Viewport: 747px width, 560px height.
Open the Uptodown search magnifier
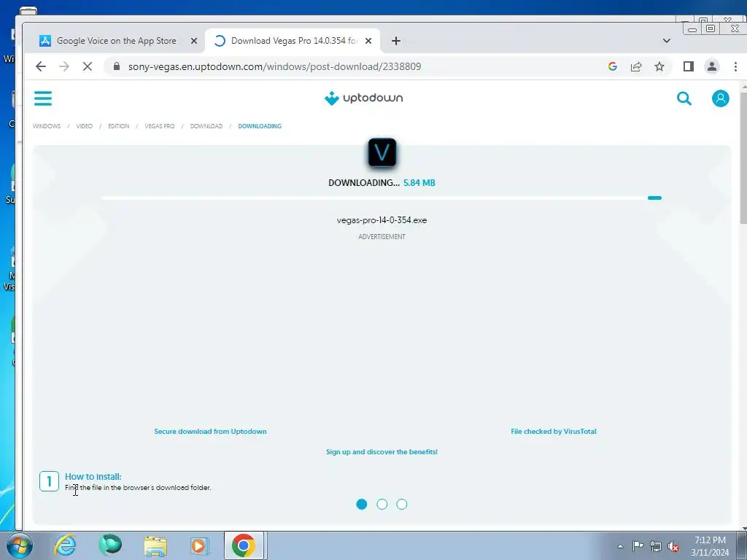(684, 98)
